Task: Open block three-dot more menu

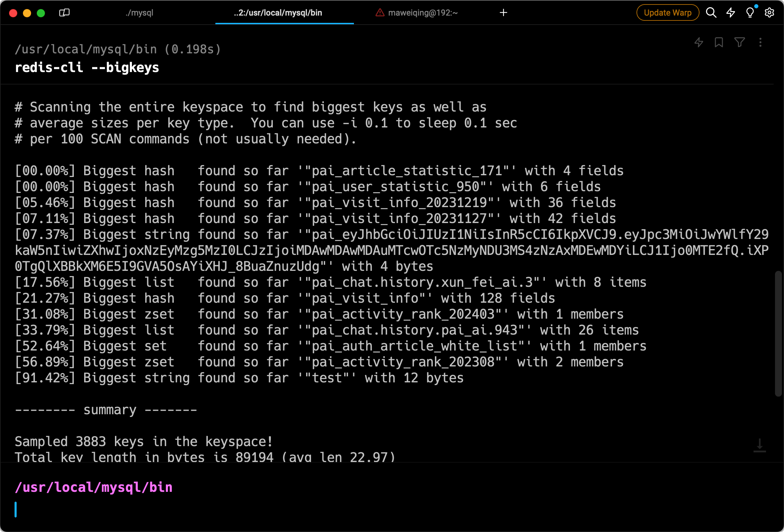Action: 760,42
